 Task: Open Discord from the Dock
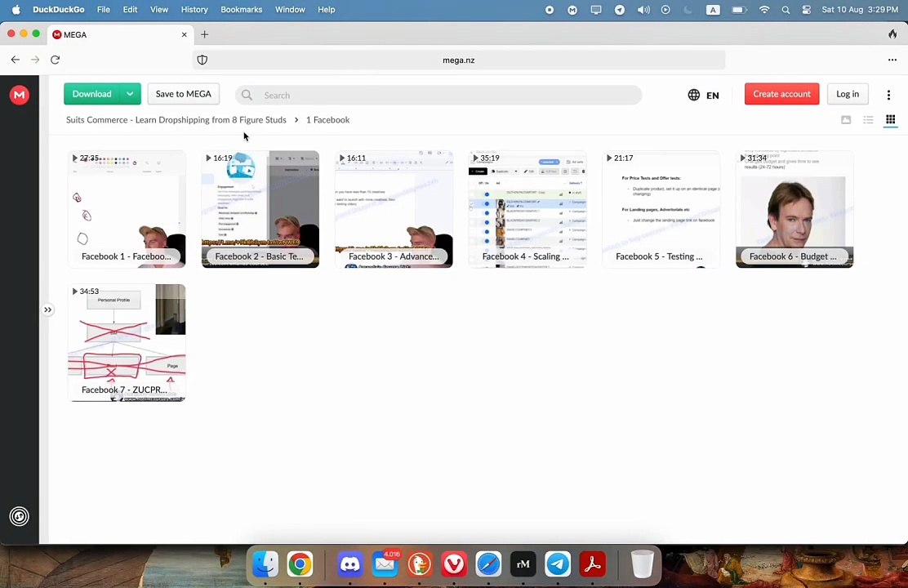point(350,563)
